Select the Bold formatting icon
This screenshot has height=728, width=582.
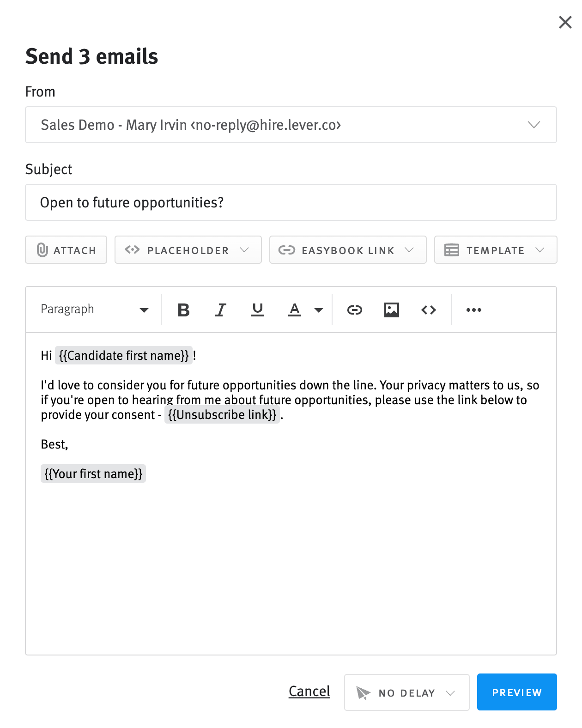[183, 309]
